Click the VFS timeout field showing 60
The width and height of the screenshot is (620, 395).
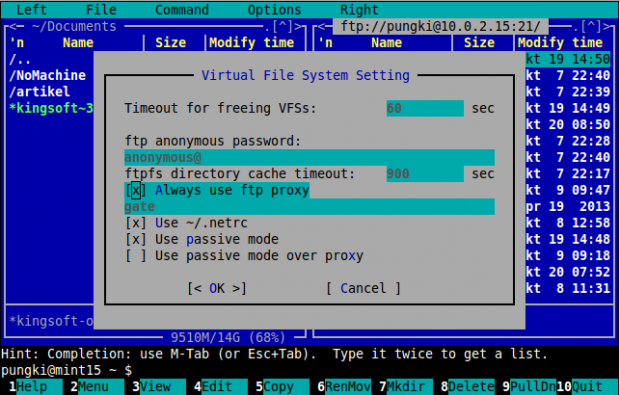[x=425, y=108]
